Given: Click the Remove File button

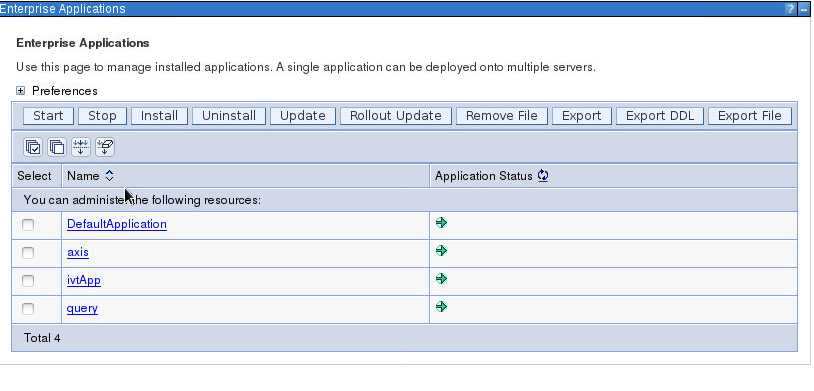Looking at the screenshot, I should coord(501,116).
